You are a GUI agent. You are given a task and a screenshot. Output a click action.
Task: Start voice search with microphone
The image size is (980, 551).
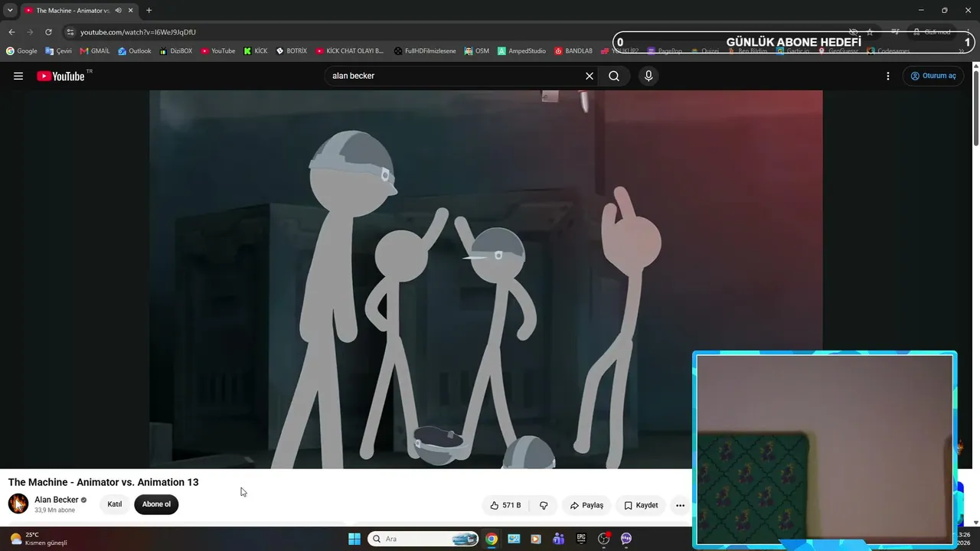pyautogui.click(x=648, y=76)
